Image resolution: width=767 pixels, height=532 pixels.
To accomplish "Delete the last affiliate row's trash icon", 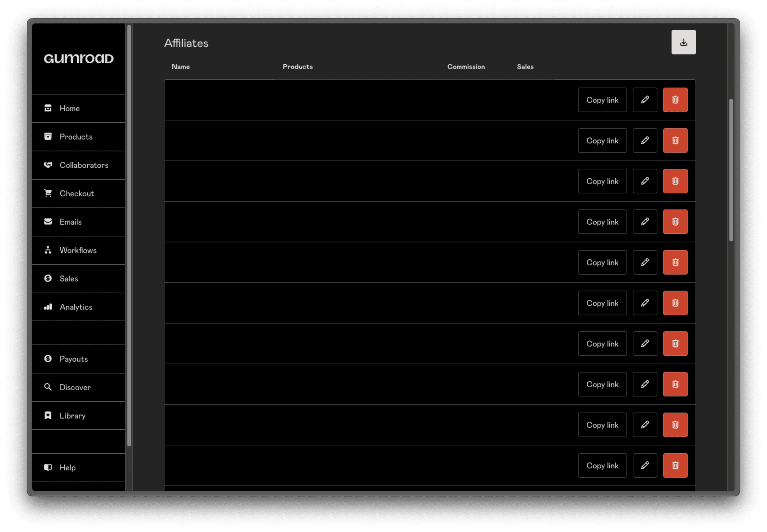I will (675, 465).
